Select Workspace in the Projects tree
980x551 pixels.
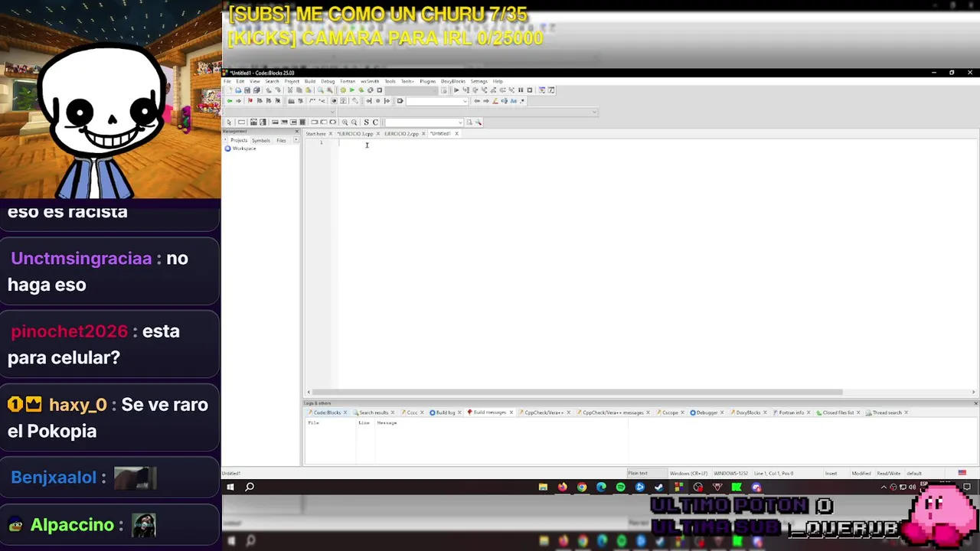tap(244, 148)
